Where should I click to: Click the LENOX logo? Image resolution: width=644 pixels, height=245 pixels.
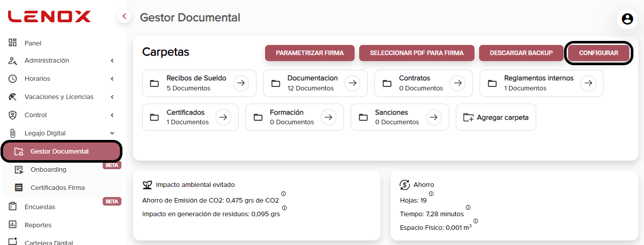49,17
